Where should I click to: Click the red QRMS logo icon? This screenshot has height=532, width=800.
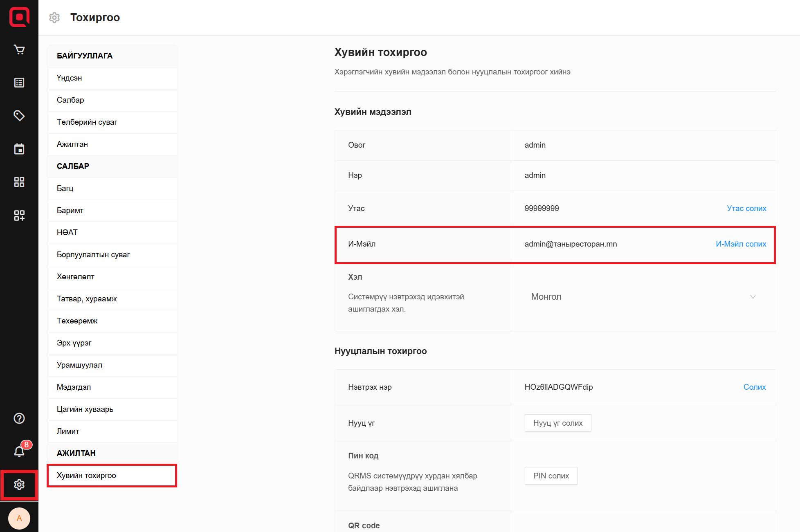[19, 17]
